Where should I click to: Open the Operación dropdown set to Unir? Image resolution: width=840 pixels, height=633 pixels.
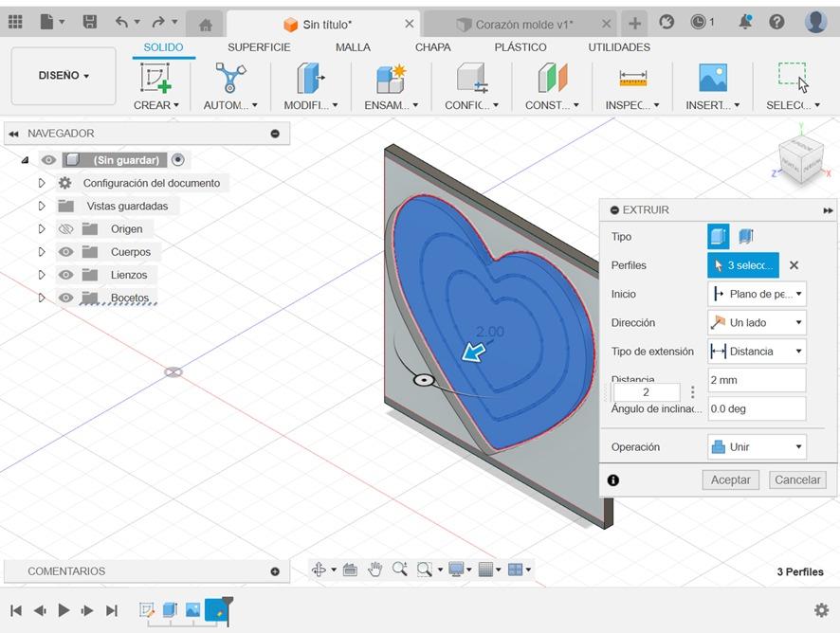pos(757,447)
